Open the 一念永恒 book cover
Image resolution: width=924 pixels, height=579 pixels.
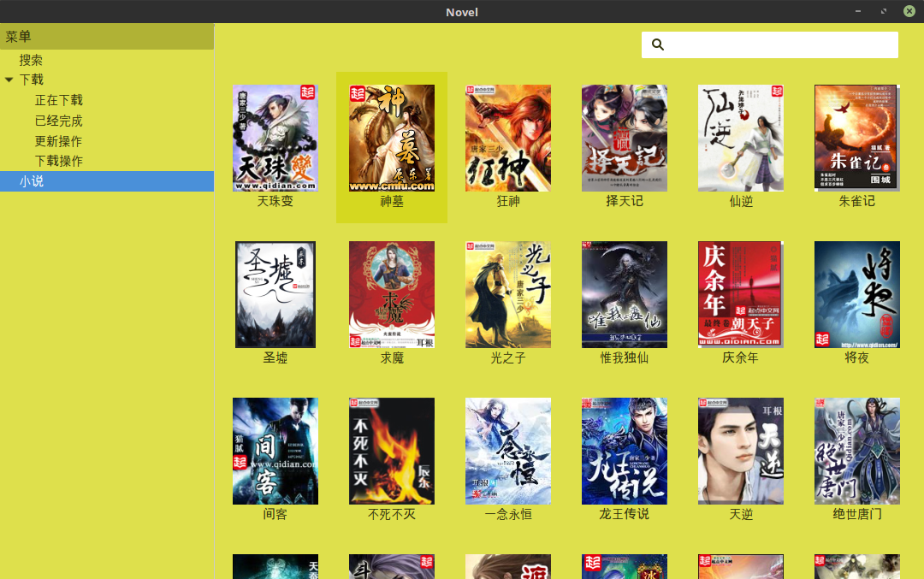(x=508, y=452)
